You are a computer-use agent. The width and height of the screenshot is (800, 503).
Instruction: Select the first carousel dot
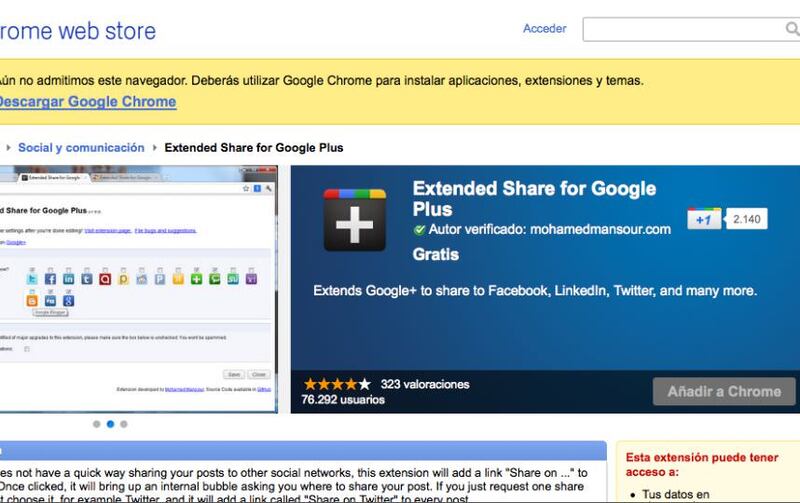click(x=96, y=424)
